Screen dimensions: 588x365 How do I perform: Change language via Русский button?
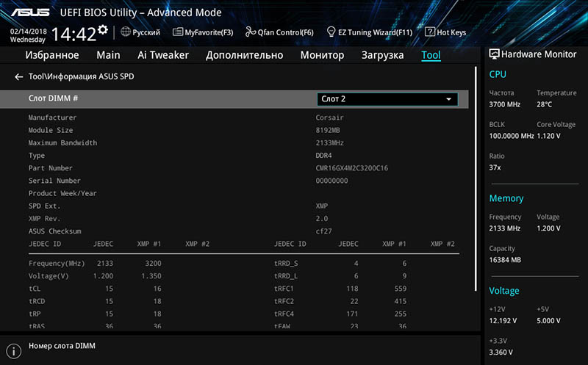140,32
